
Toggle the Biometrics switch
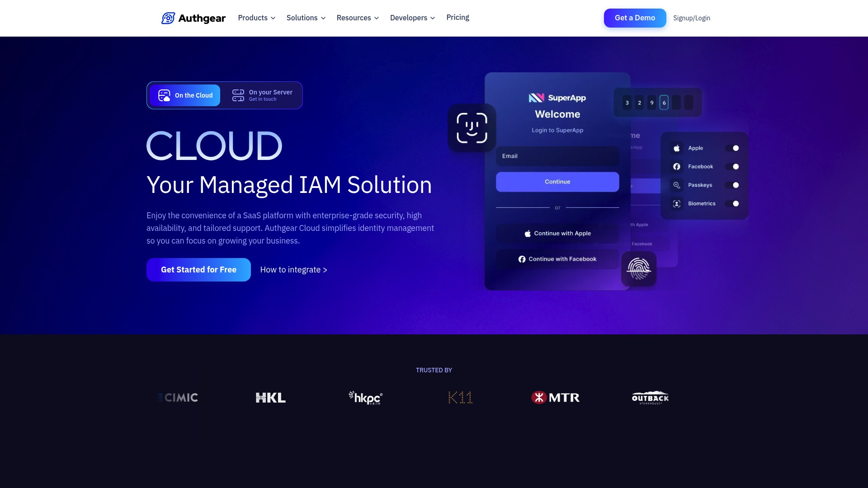[x=733, y=204]
